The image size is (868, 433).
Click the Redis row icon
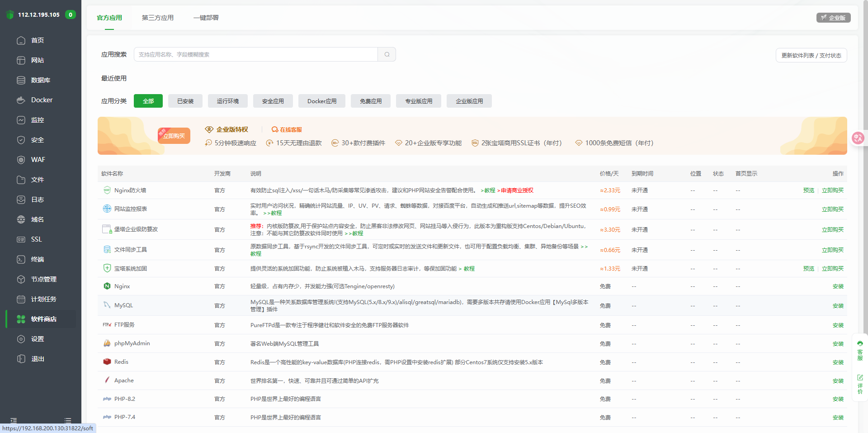coord(107,362)
